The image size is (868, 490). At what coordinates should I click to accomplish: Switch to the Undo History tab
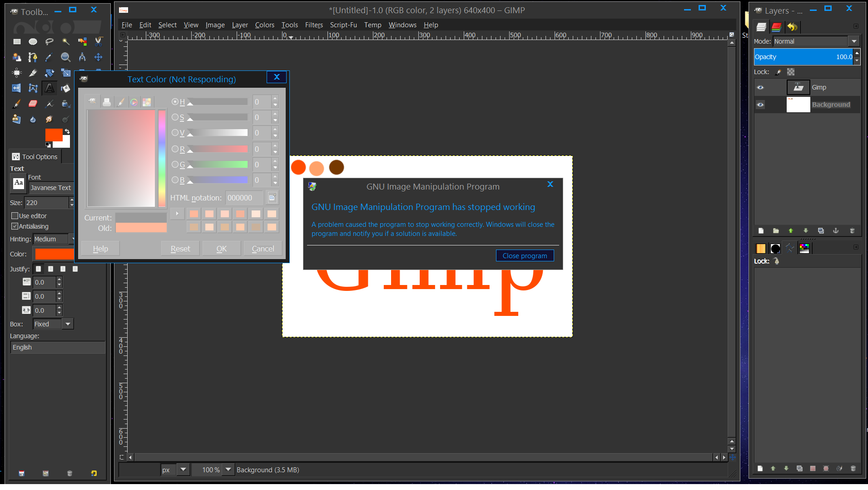point(792,27)
